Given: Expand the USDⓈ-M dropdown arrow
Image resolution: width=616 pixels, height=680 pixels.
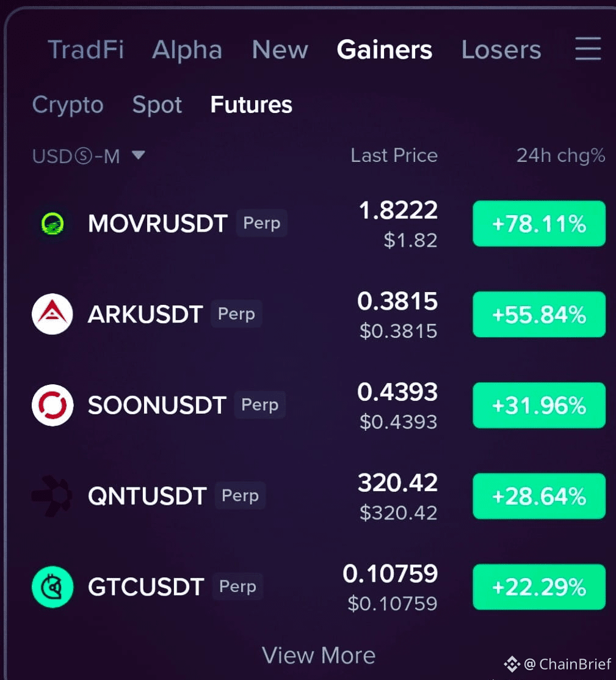Looking at the screenshot, I should point(139,155).
